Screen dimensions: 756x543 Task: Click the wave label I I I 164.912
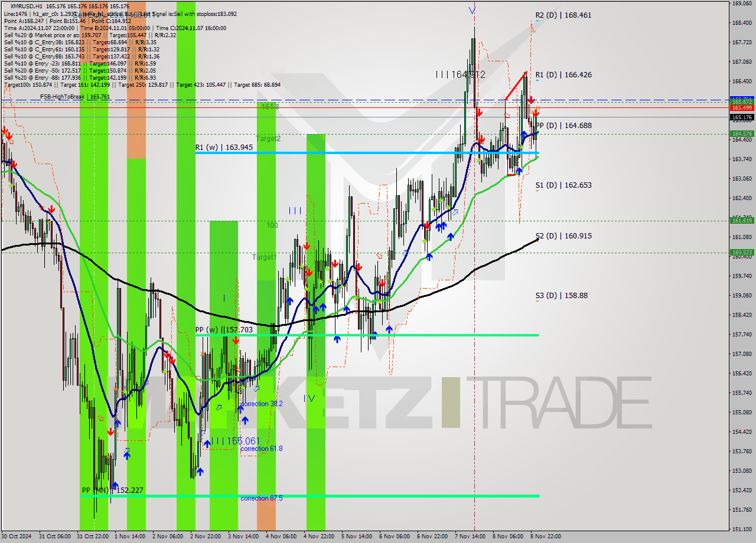click(x=461, y=75)
